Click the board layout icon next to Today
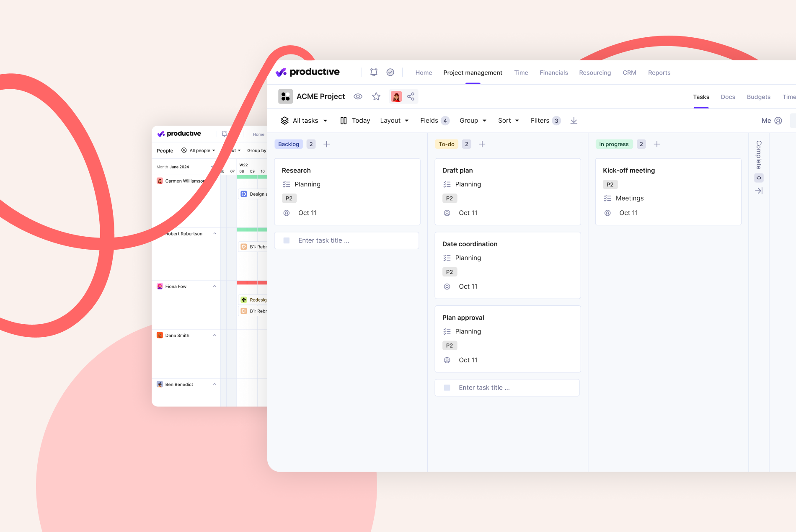796x532 pixels. 343,120
